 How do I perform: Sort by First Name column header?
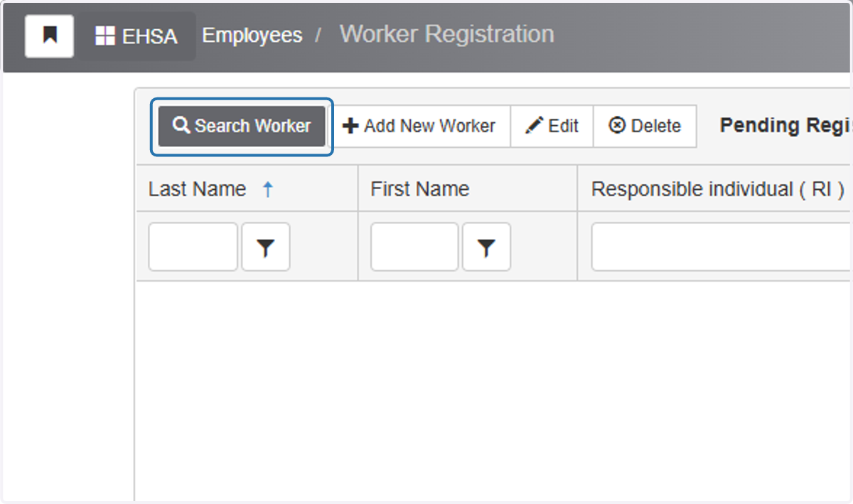(419, 189)
